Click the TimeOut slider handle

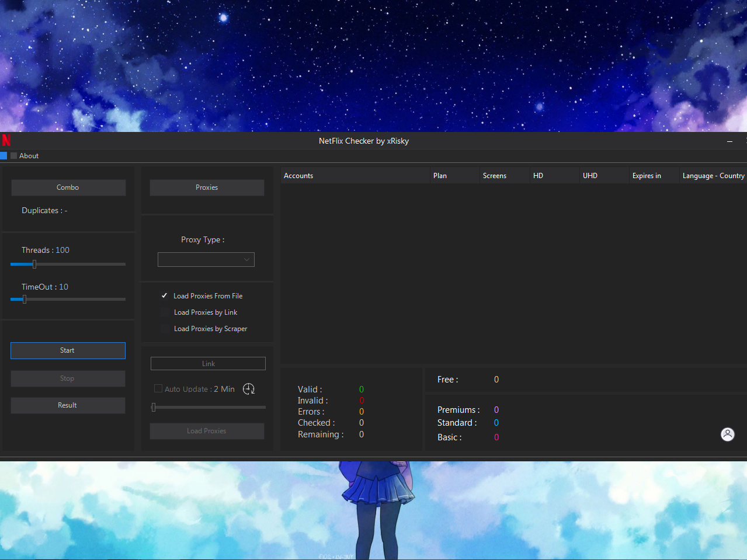click(25, 299)
